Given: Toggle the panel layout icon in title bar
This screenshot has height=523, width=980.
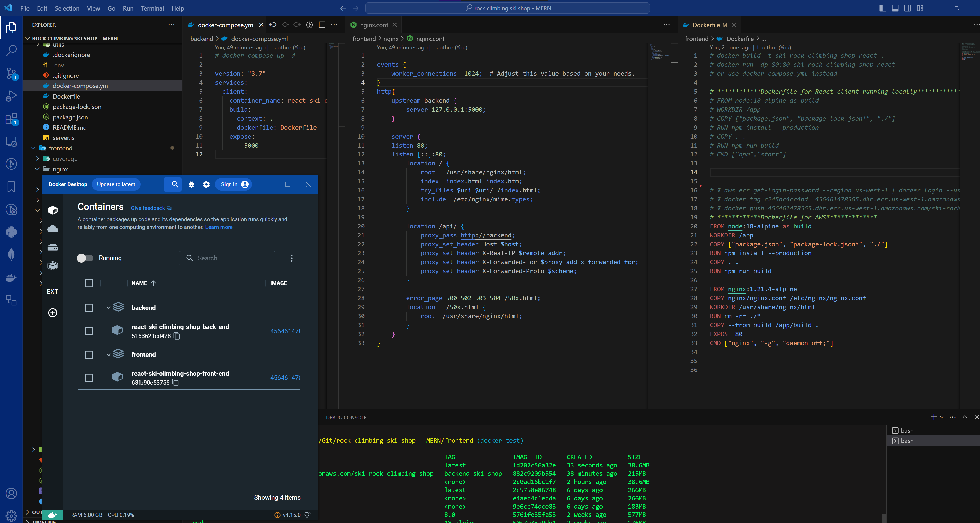Looking at the screenshot, I should click(895, 8).
